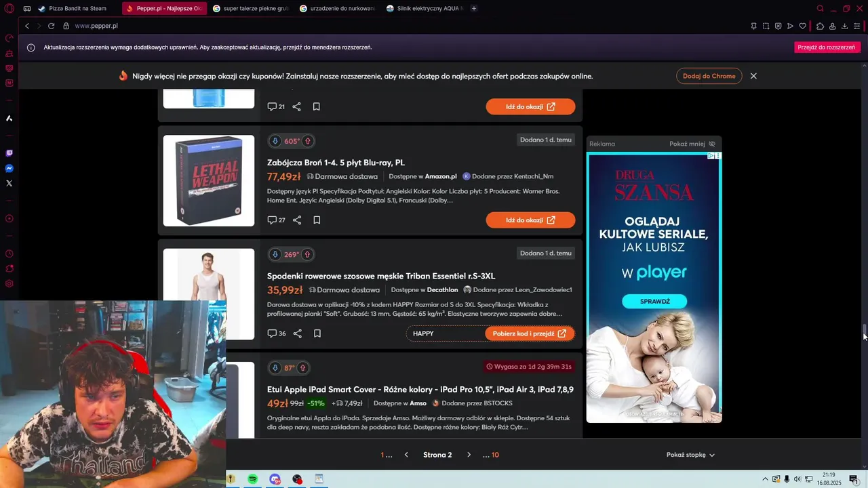Expand the footer with Pokaż stopkę
Screen dimensions: 868x488
690,455
